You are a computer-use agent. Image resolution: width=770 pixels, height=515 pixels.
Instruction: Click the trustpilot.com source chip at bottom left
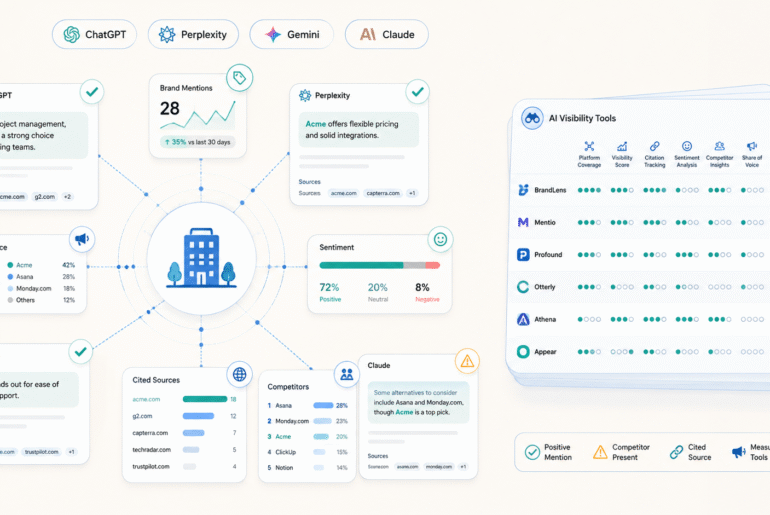point(42,452)
